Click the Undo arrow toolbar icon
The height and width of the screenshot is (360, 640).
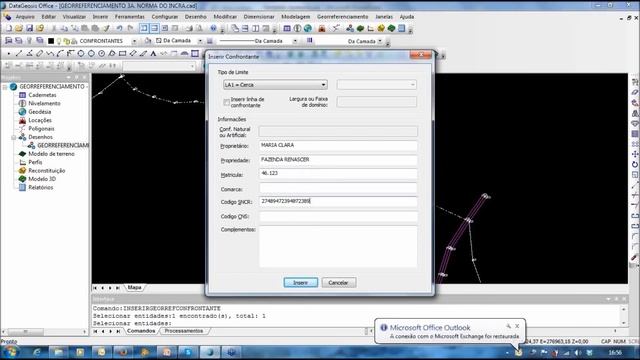point(119,28)
